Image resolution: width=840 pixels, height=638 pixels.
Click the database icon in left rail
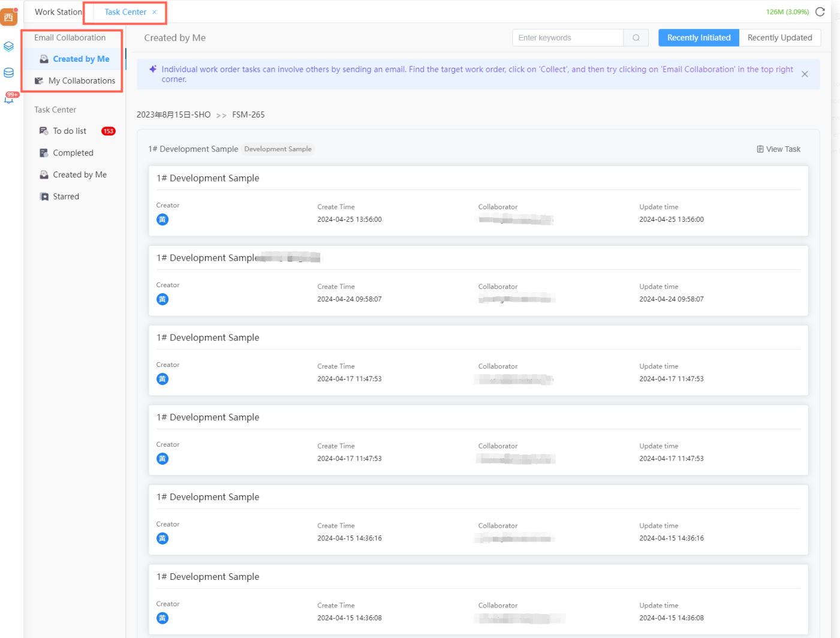[x=9, y=73]
